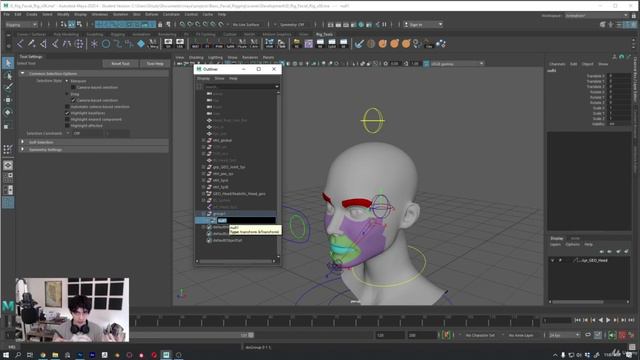640x360 pixels.
Task: Select the Move tool in toolbox
Action: click(8, 100)
